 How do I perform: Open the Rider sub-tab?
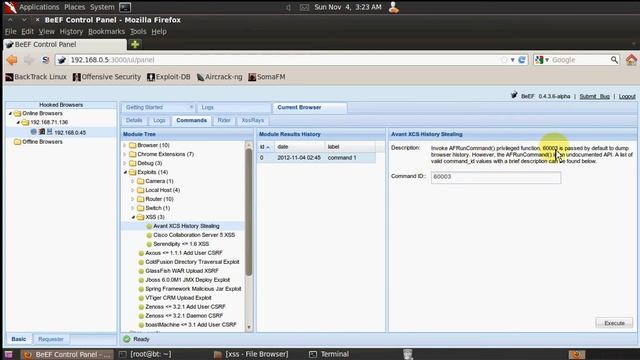click(224, 120)
